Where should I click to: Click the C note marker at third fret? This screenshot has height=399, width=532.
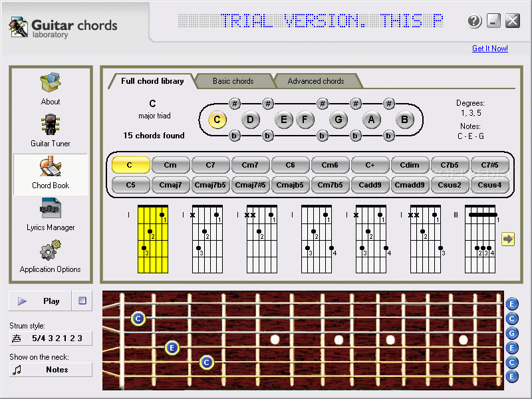click(207, 362)
